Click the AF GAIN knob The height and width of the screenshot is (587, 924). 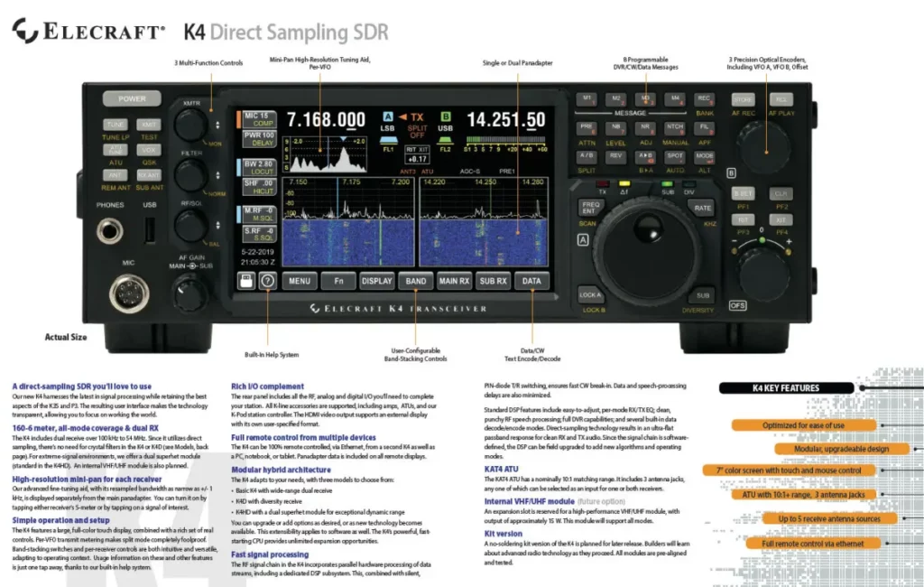click(x=189, y=292)
